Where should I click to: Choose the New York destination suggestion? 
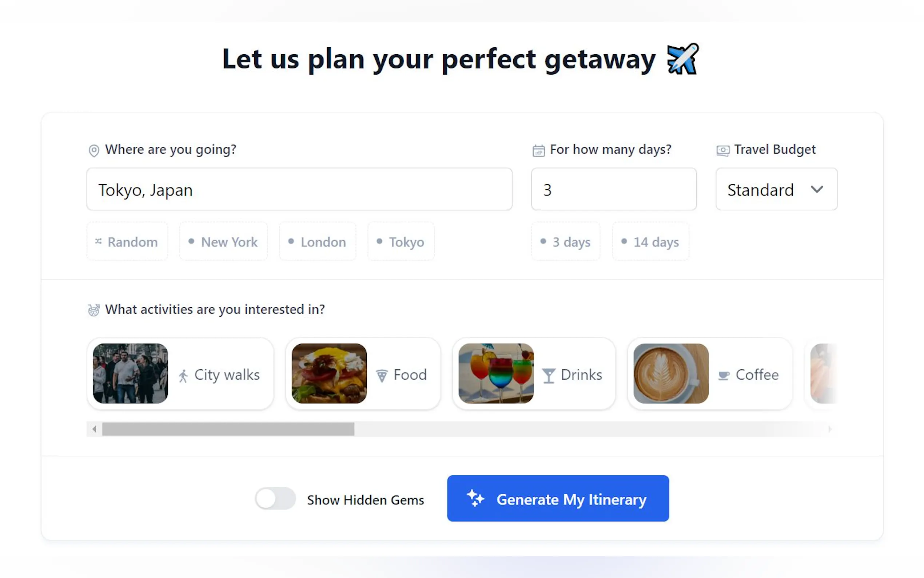click(223, 242)
